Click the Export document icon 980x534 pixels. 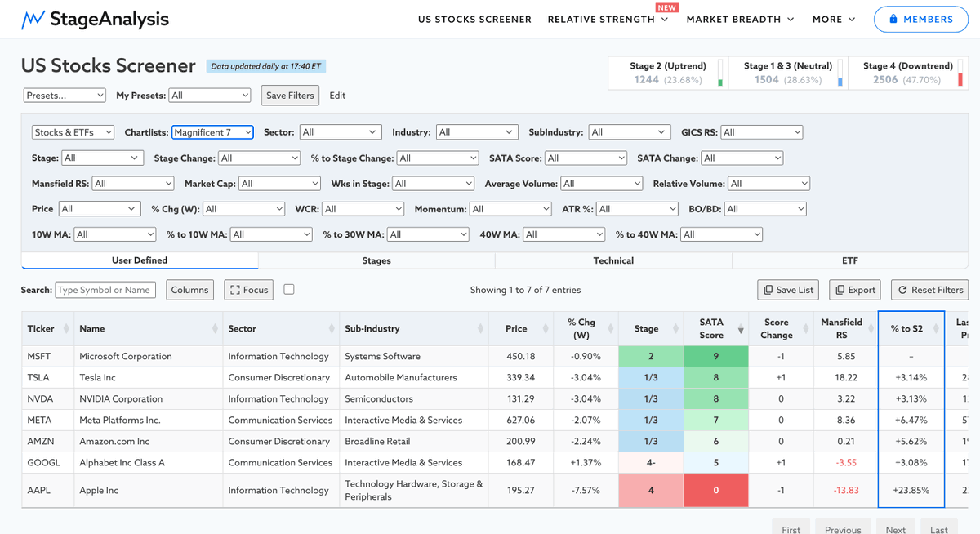click(840, 290)
